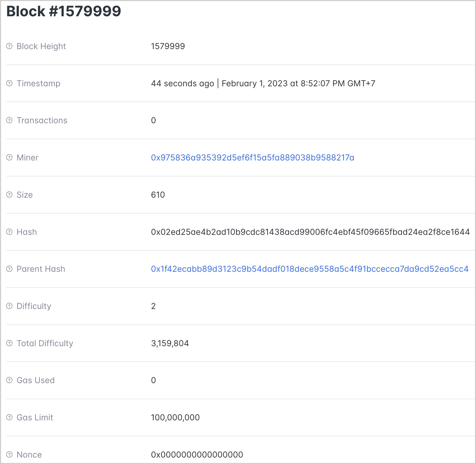
Task: Click the question-mark icon next to Size
Action: pos(9,195)
